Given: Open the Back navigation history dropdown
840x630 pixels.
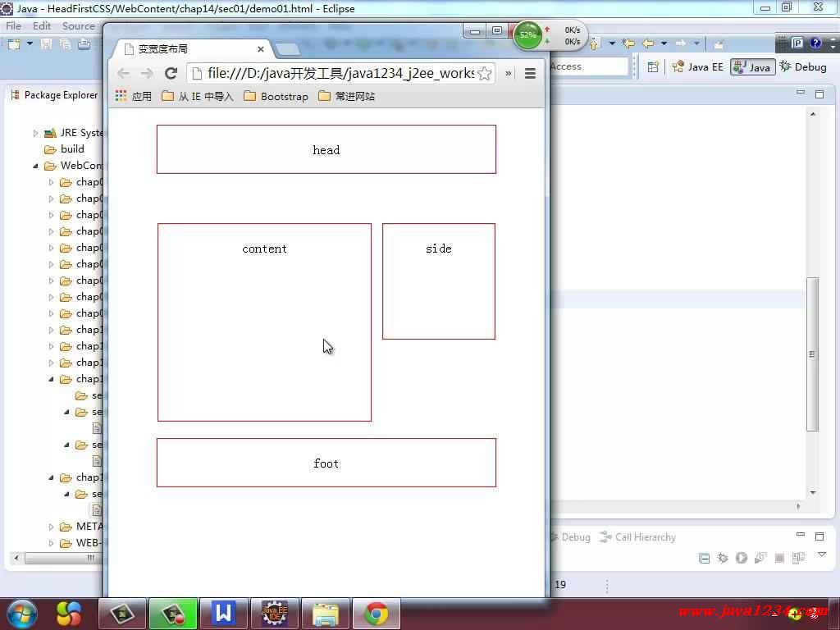Looking at the screenshot, I should point(664,43).
